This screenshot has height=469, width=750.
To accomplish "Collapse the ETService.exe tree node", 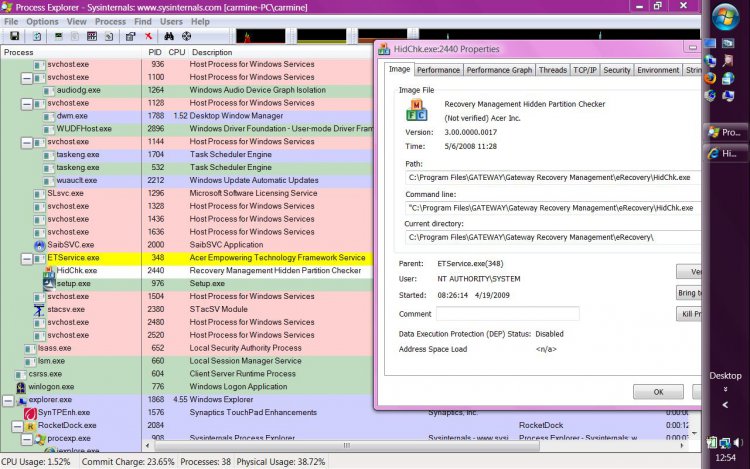I will pos(27,258).
